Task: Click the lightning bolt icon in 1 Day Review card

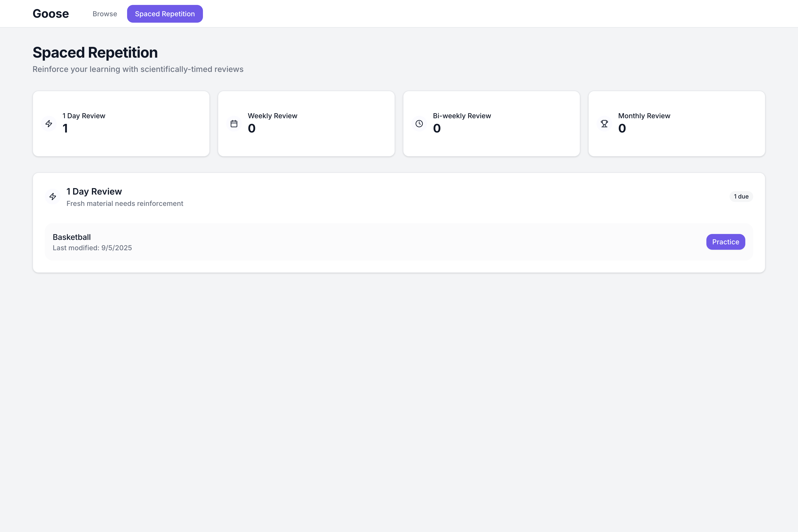Action: [49, 123]
